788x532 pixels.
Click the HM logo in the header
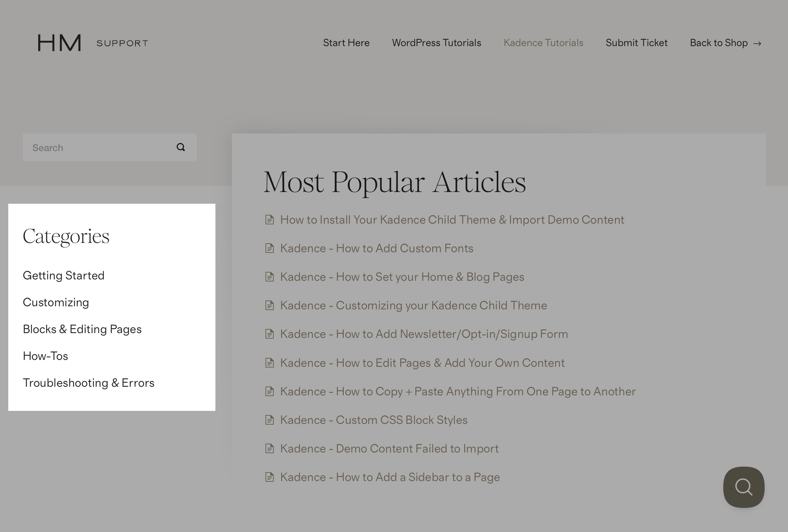(60, 43)
